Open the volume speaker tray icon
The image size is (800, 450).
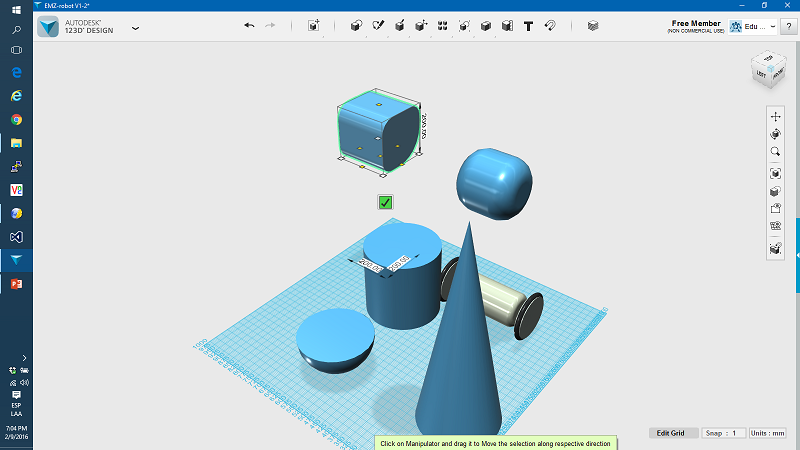coord(24,383)
